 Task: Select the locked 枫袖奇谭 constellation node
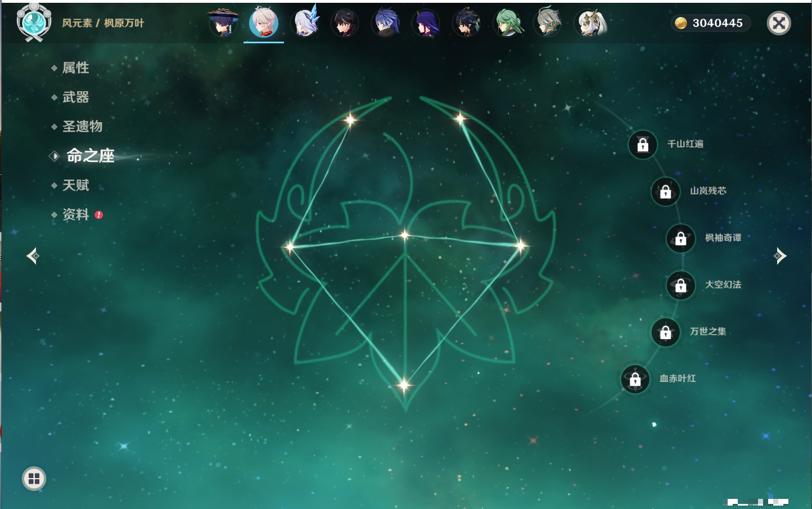click(x=681, y=238)
